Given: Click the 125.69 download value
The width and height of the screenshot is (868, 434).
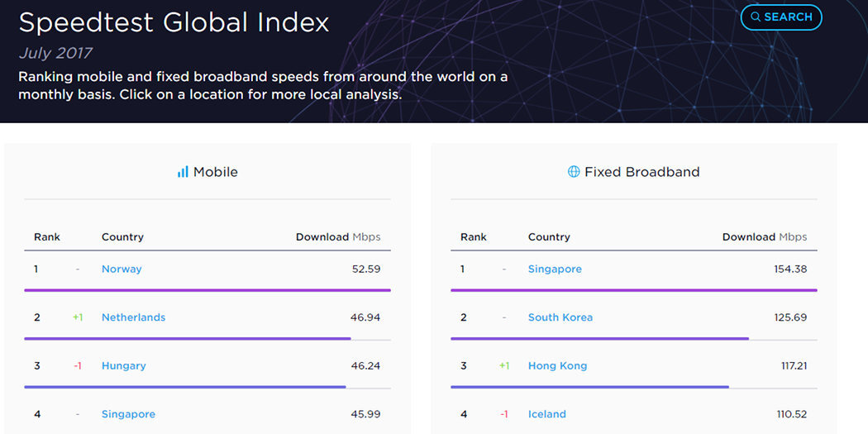Looking at the screenshot, I should [x=790, y=317].
